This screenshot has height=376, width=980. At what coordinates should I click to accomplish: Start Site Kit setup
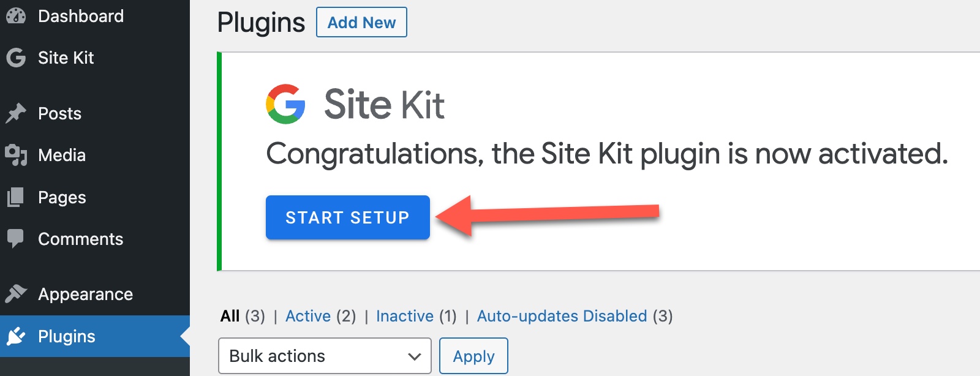coord(348,217)
